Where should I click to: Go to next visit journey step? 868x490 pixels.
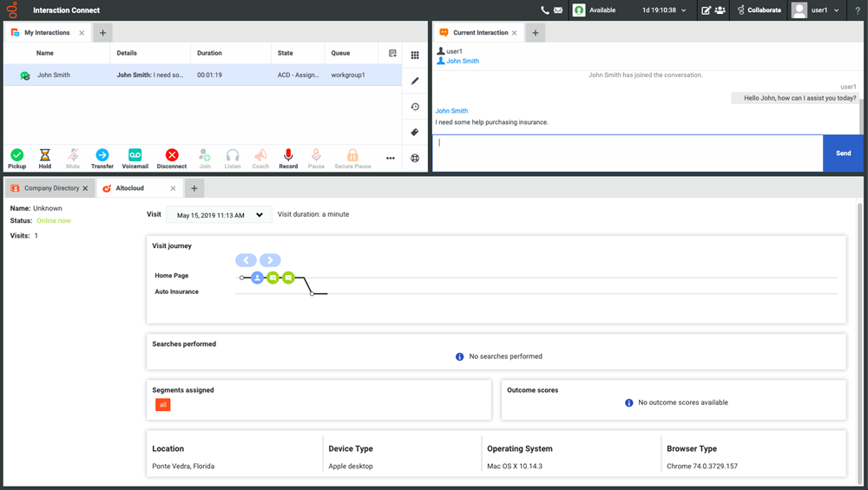[x=271, y=260]
